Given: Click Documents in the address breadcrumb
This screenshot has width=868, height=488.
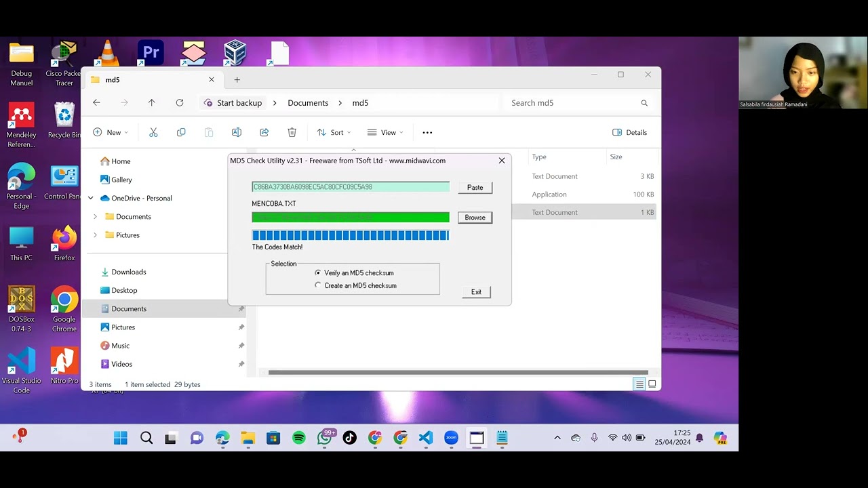Looking at the screenshot, I should click(x=308, y=103).
